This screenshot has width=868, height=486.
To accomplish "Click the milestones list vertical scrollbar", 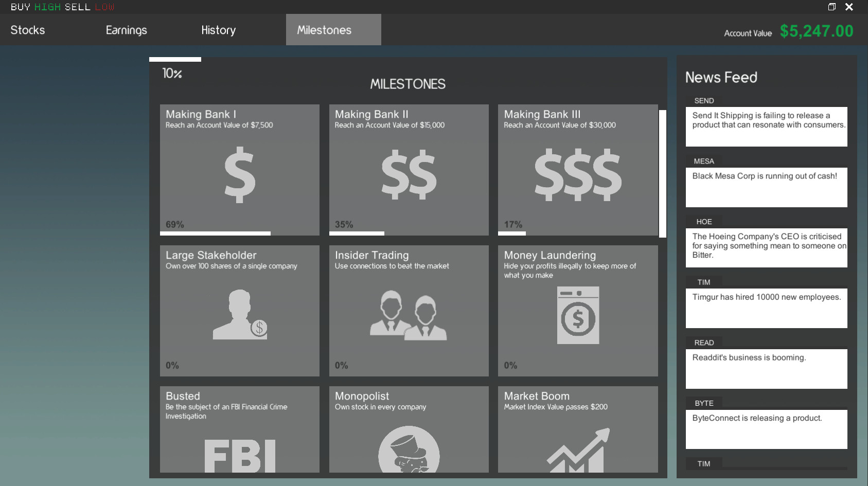I will click(663, 173).
